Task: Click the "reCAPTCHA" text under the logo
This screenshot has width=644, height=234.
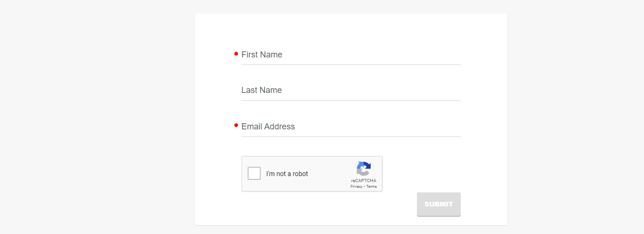Action: pos(364,181)
